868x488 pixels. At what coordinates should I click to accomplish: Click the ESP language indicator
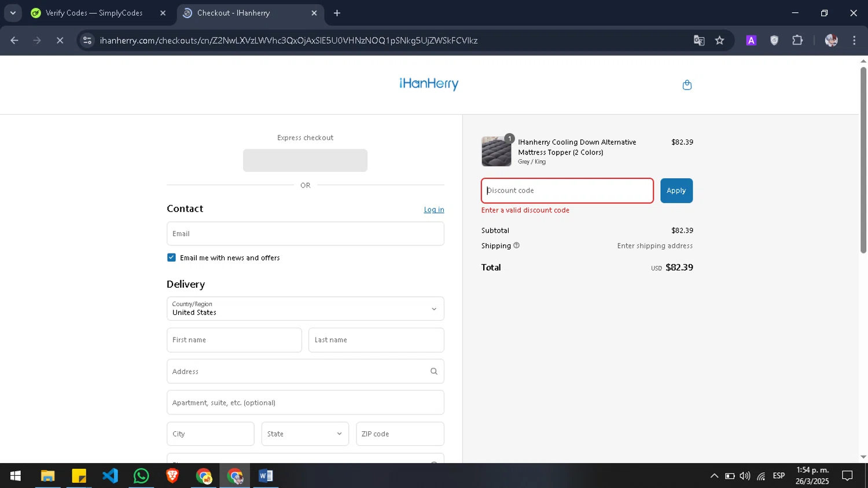(x=779, y=476)
